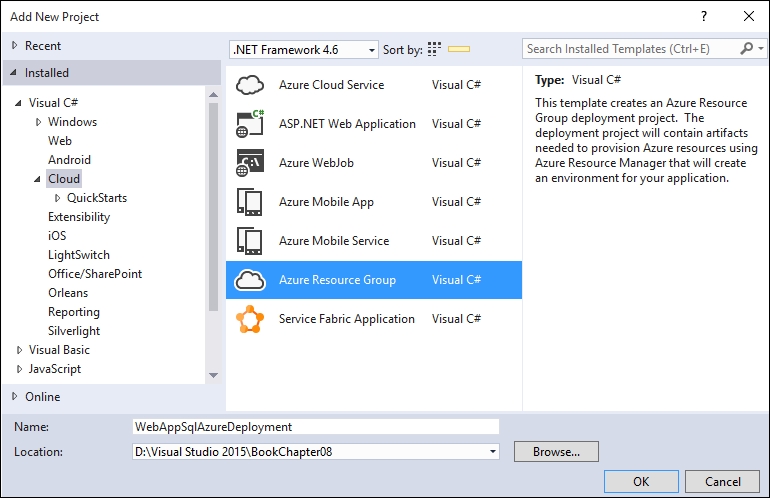The width and height of the screenshot is (770, 498).
Task: Select the Service Fabric Application template name
Action: pos(347,319)
